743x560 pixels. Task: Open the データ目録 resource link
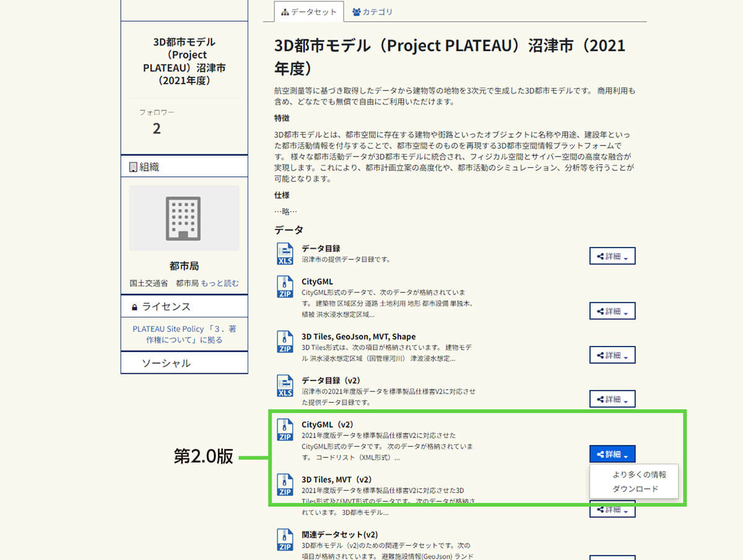321,248
